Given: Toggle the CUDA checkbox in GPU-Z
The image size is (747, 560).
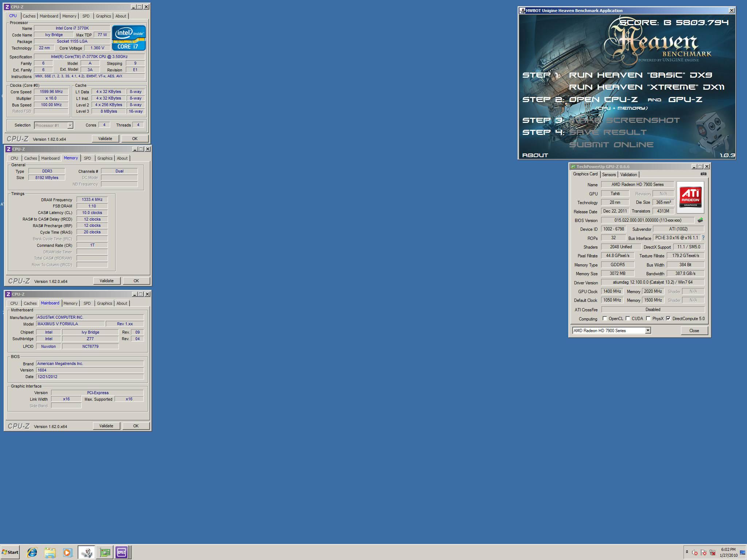Looking at the screenshot, I should [628, 318].
